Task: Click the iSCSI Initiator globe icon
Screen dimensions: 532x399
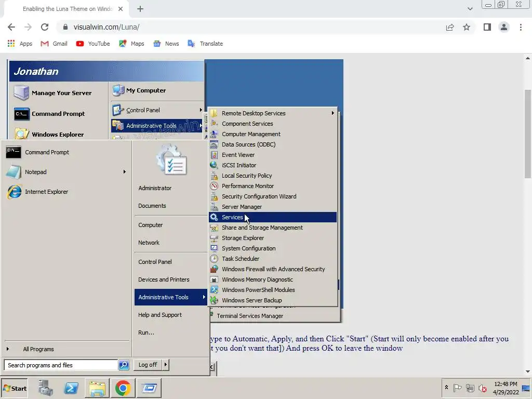Action: (x=214, y=165)
